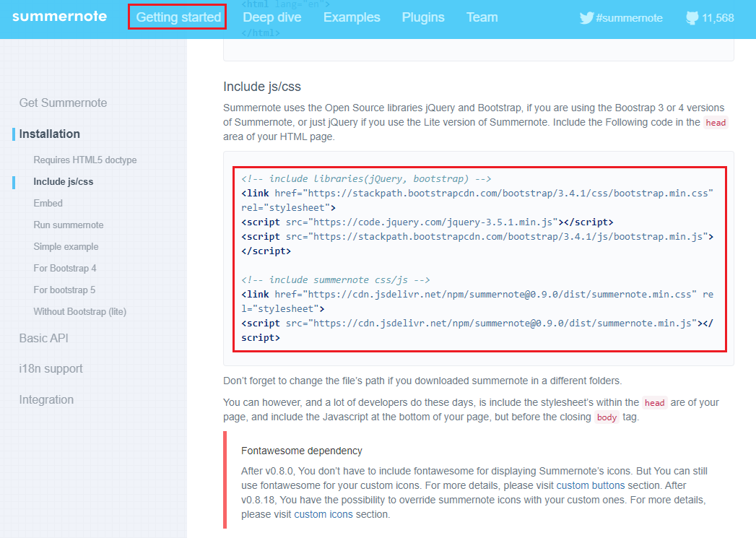View the 11,568 GitHub stars link
Viewport: 756px width, 538px height.
click(x=710, y=18)
